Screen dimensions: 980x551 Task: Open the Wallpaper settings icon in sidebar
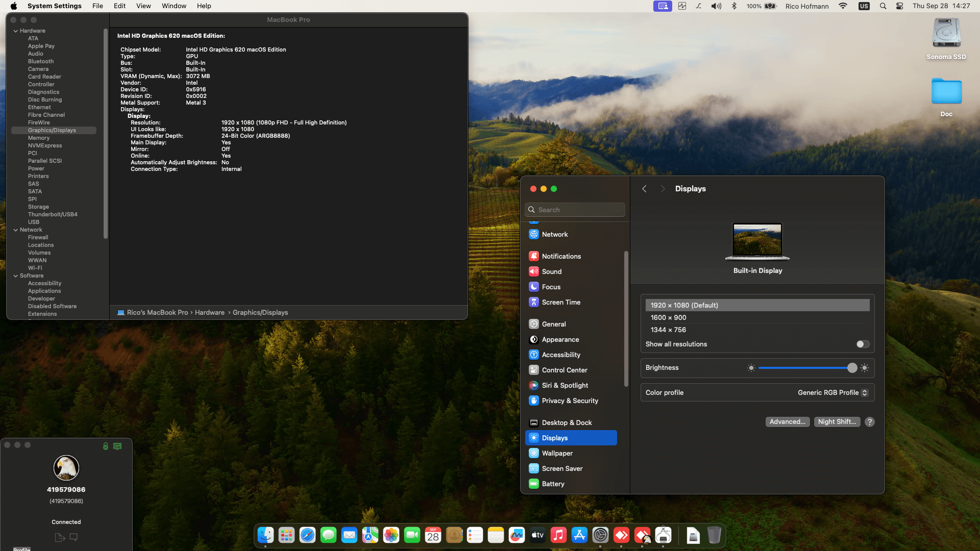(534, 453)
